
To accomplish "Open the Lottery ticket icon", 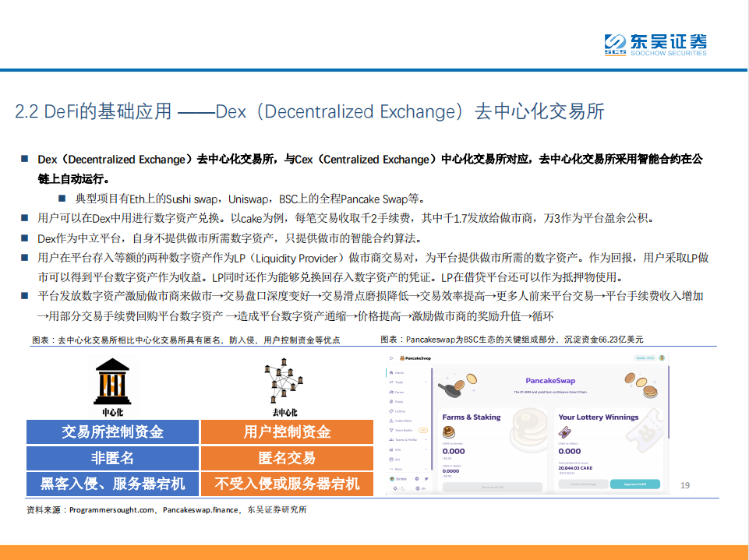I will [392, 410].
